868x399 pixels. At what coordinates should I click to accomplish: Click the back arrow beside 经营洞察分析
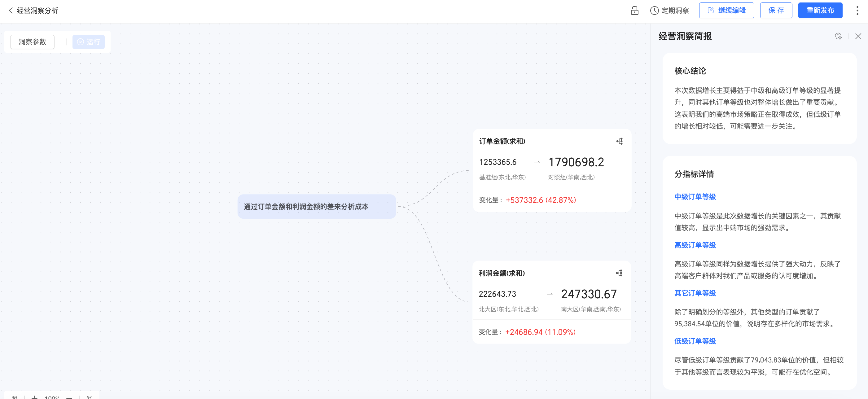11,11
